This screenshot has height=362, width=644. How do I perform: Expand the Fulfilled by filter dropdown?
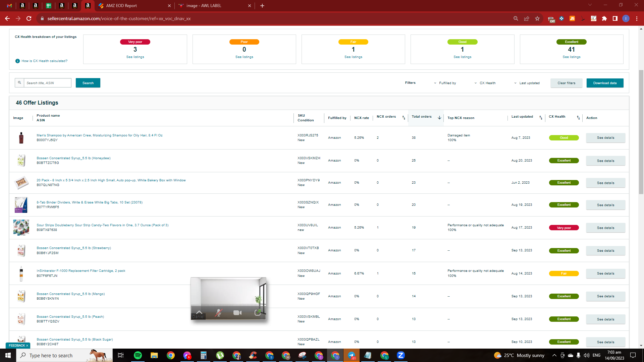click(445, 83)
